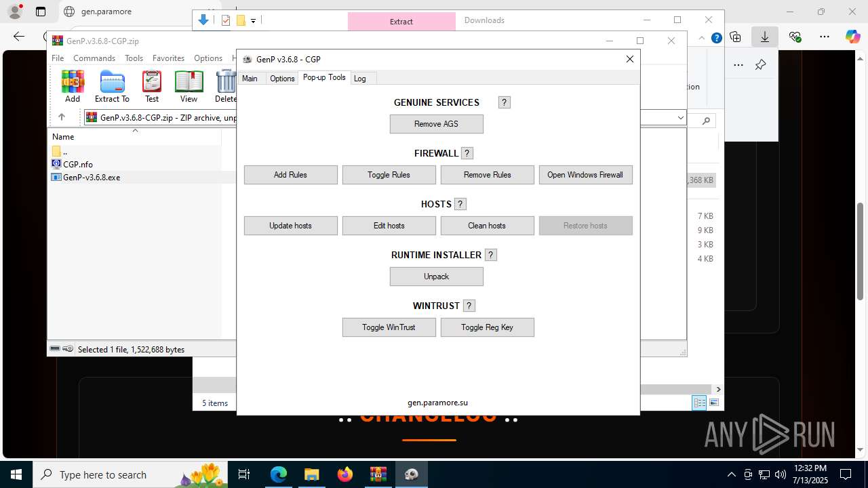Screen dimensions: 868x488
Task: Open the Firewall help question mark
Action: pos(467,153)
